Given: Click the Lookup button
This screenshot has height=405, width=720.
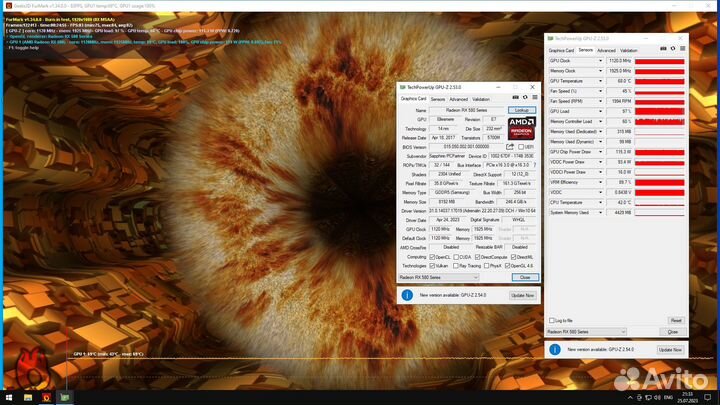Looking at the screenshot, I should 522,110.
